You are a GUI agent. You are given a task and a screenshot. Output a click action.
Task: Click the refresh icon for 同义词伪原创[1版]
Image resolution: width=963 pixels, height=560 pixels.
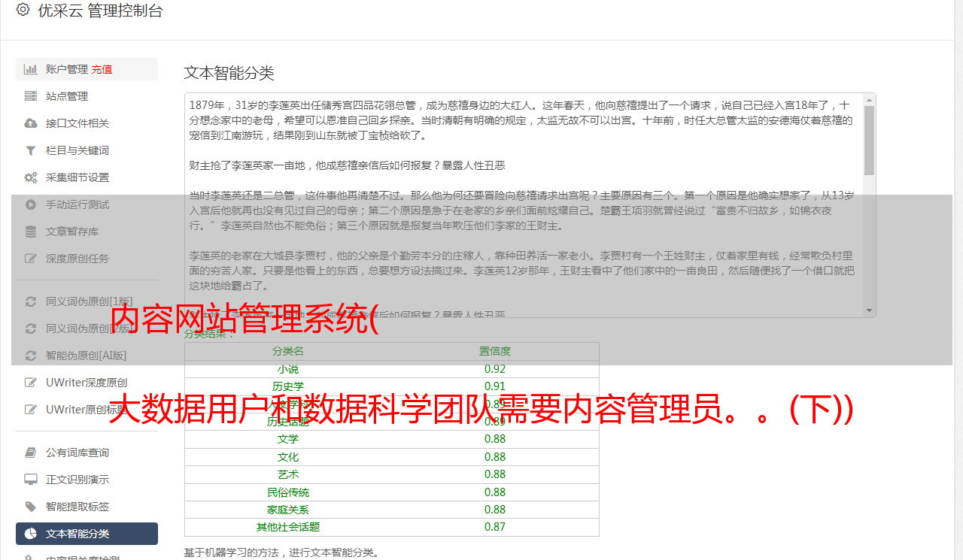31,301
